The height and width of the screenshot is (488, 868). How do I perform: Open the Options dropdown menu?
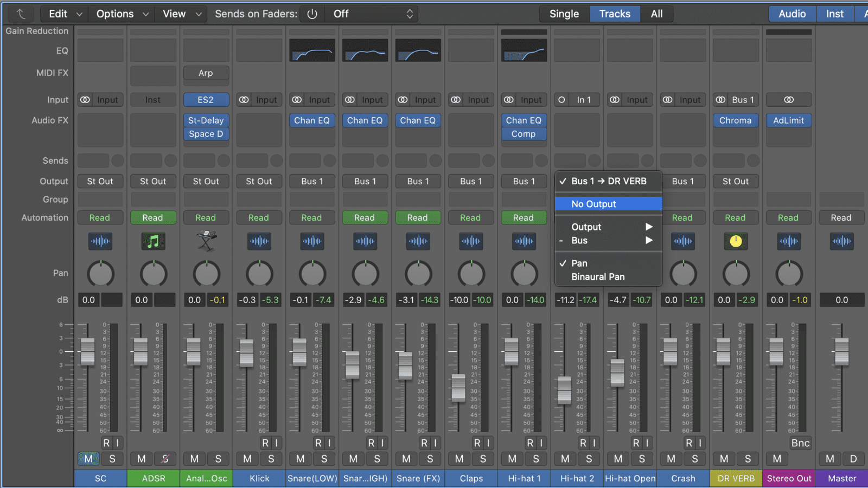(x=122, y=14)
